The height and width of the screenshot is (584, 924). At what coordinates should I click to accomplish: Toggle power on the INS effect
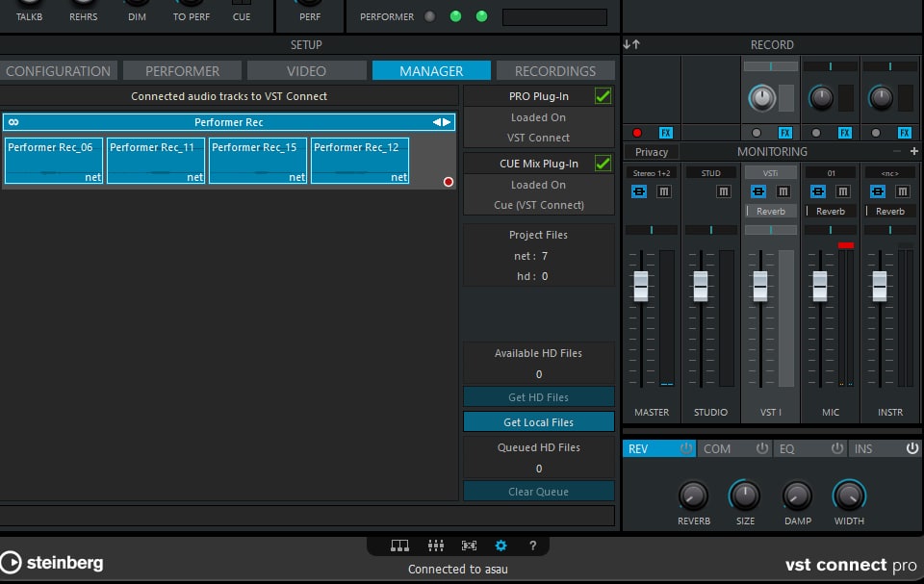click(911, 448)
